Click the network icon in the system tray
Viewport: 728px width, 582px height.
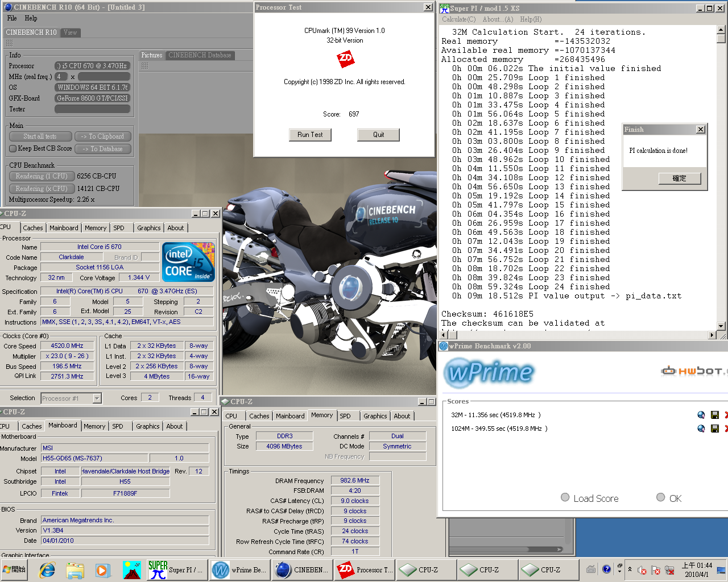click(670, 570)
